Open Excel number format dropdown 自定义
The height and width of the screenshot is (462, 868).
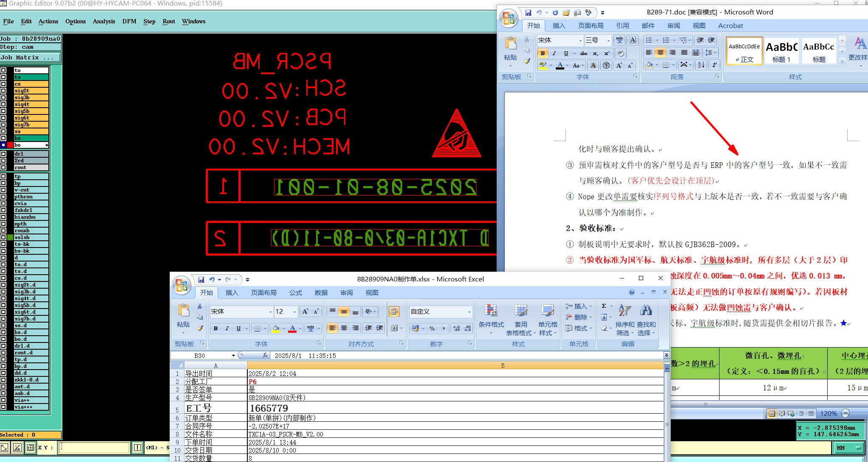[469, 312]
